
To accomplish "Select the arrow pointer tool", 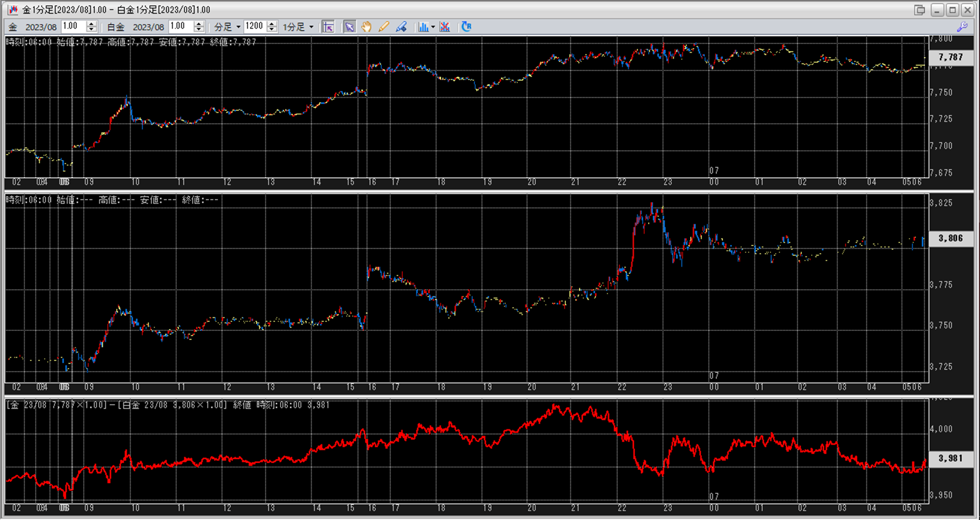I will pyautogui.click(x=350, y=27).
